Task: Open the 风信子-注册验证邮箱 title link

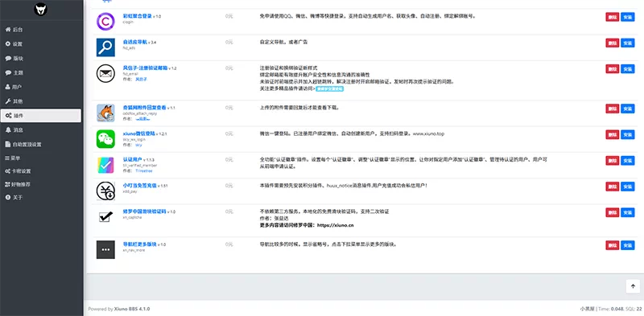Action: point(145,68)
